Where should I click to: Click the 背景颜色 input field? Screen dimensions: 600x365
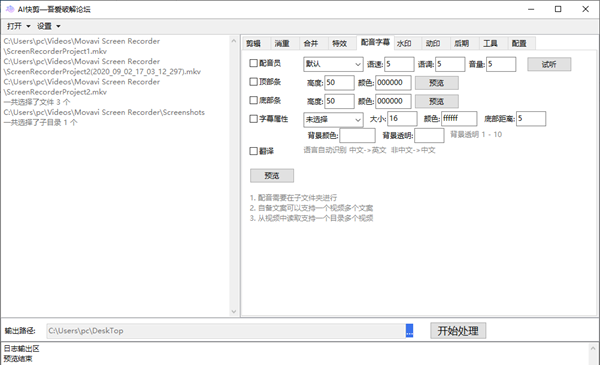click(357, 135)
